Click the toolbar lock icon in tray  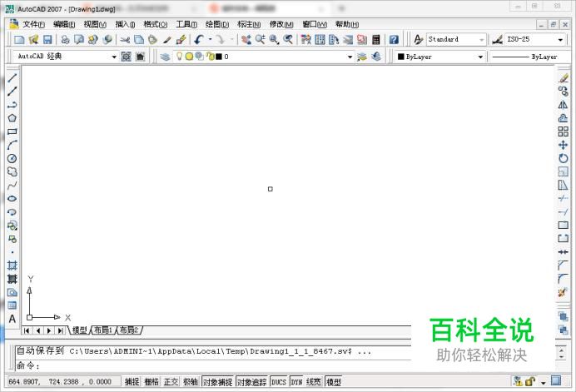coord(530,381)
